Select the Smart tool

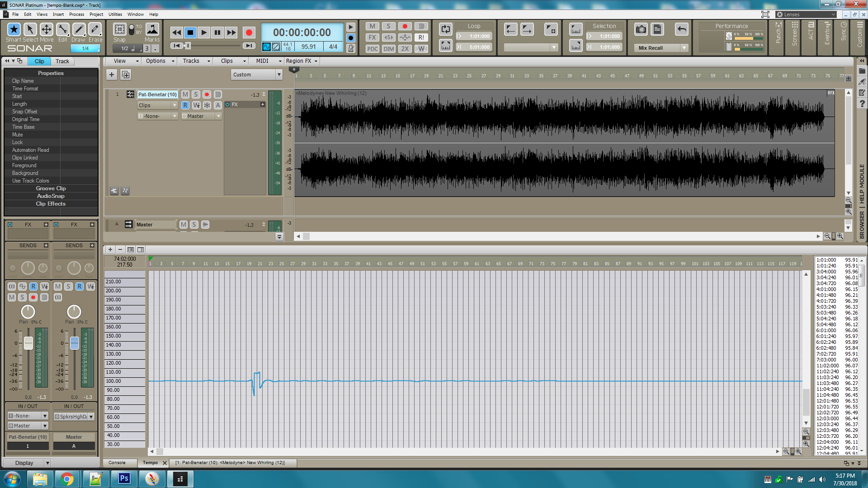tap(14, 30)
